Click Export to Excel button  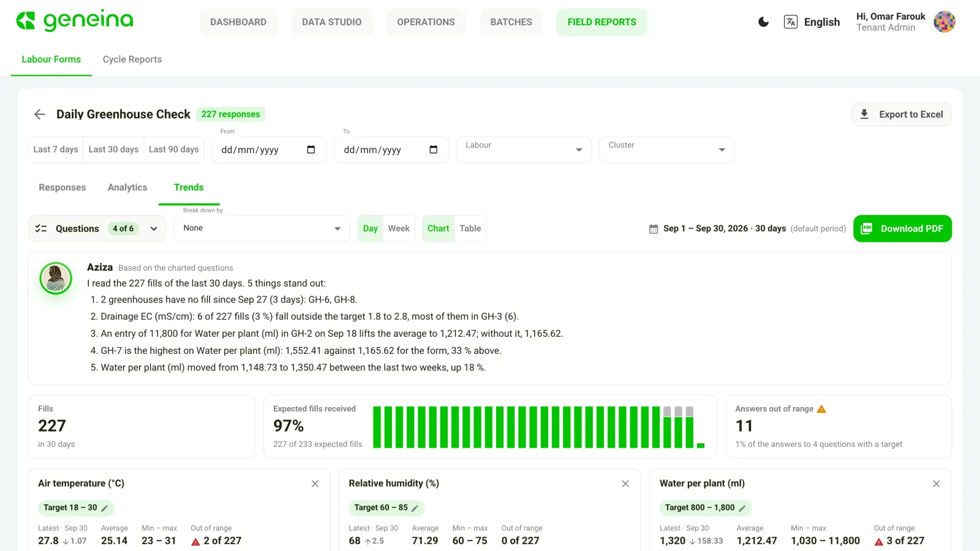(902, 114)
